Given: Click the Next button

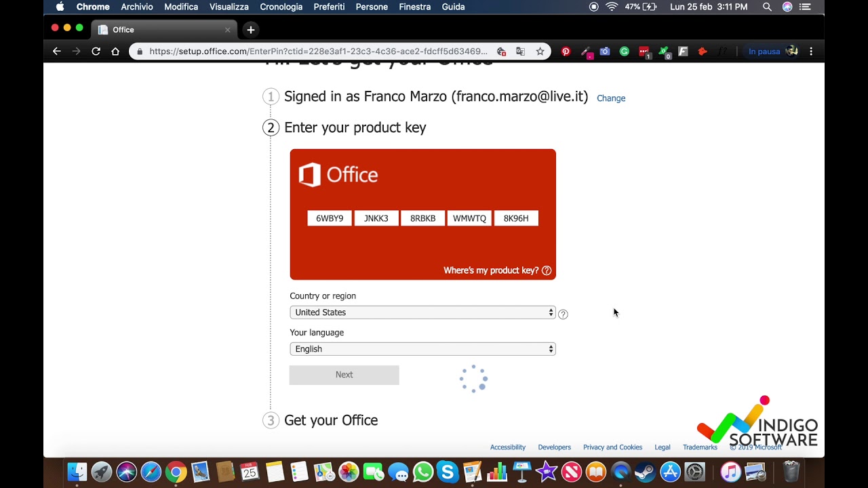Looking at the screenshot, I should (344, 375).
